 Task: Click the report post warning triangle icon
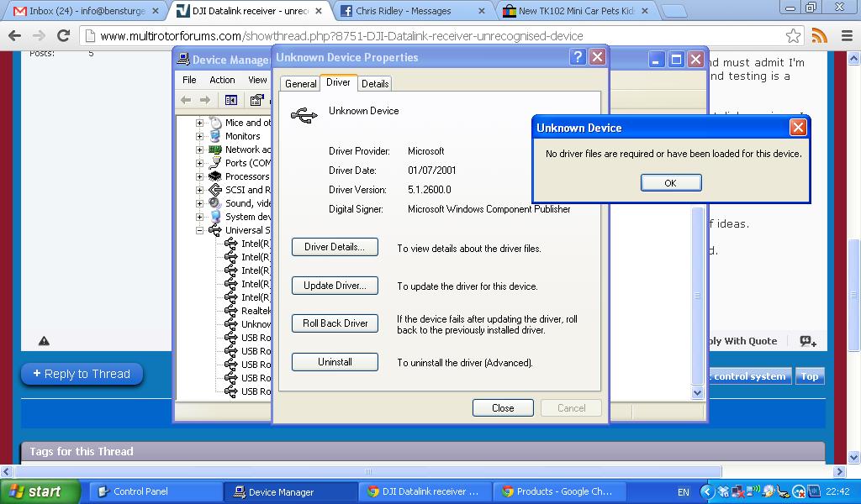point(44,341)
